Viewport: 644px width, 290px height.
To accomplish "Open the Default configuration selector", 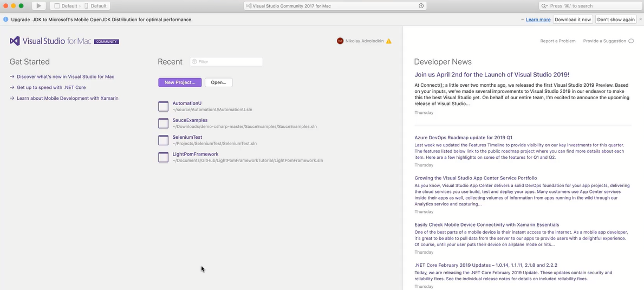I will (x=66, y=6).
